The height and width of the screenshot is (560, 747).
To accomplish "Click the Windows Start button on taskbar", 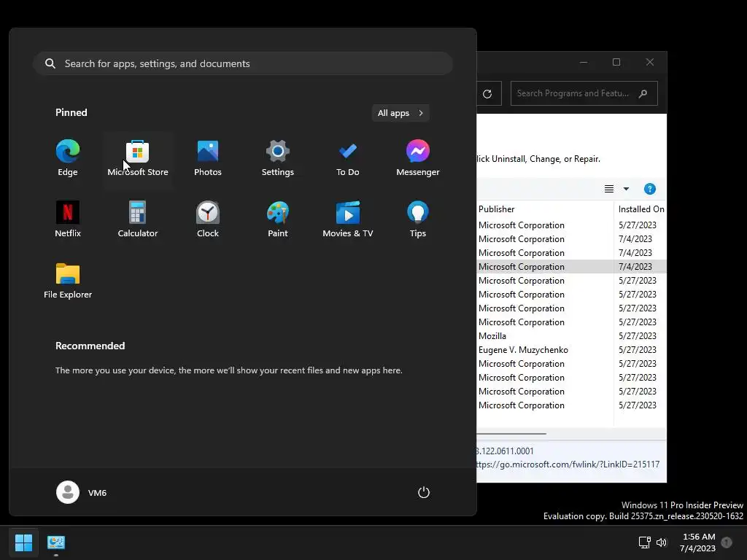I will click(23, 542).
